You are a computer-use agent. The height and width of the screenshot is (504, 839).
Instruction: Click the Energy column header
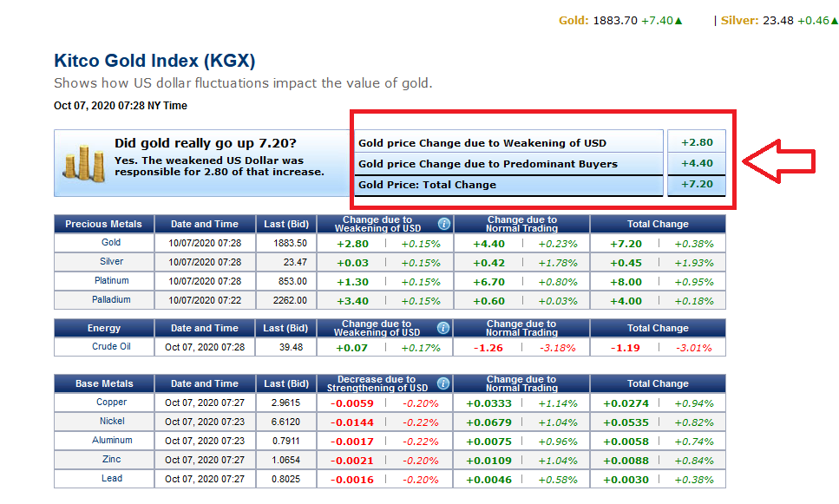pos(104,329)
